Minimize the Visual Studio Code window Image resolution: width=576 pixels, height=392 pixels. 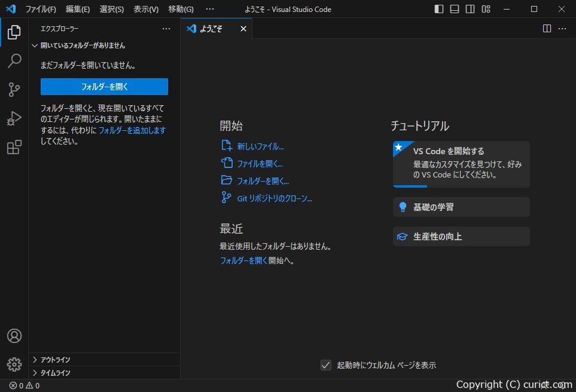click(x=507, y=9)
